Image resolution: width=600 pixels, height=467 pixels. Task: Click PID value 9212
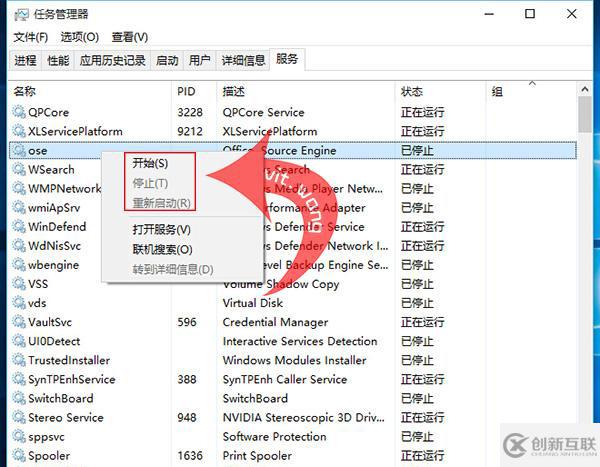tap(190, 131)
